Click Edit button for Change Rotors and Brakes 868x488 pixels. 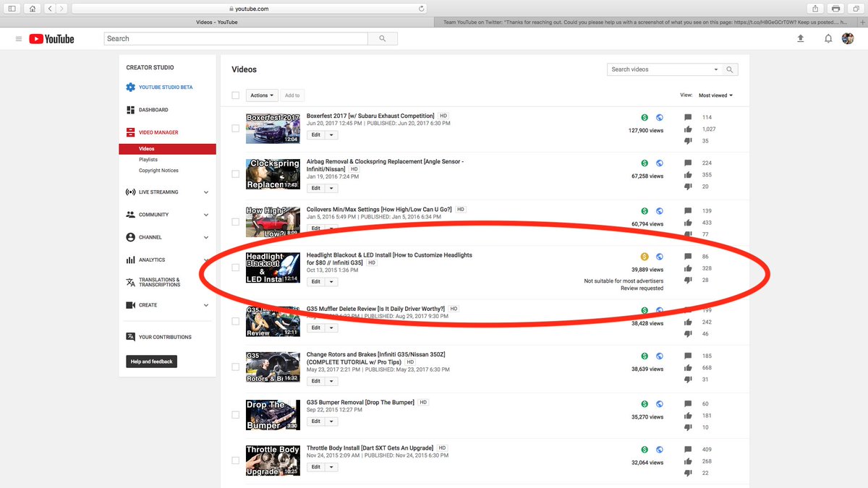click(x=316, y=381)
